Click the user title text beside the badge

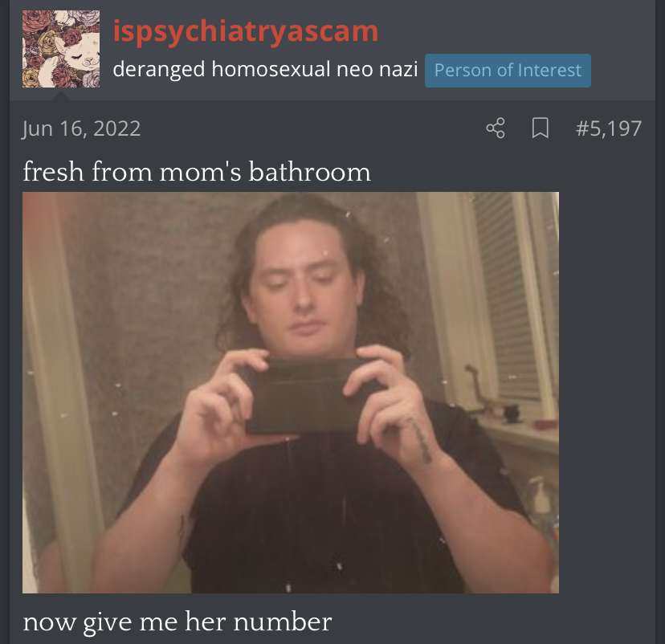coord(266,69)
